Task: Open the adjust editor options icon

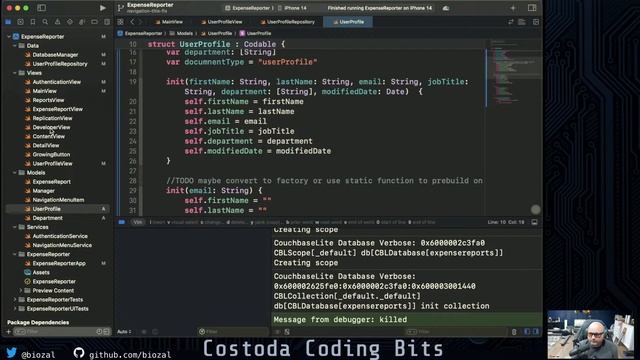Action: [522, 22]
